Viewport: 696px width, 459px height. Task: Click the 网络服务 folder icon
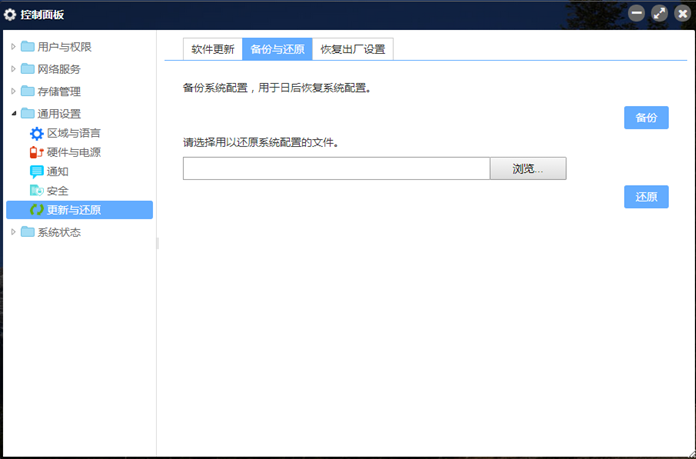tap(27, 69)
